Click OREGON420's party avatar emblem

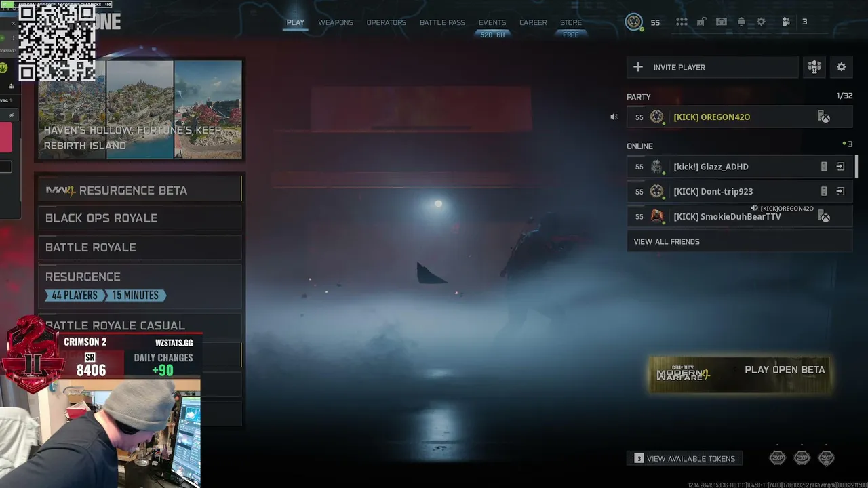click(x=656, y=117)
